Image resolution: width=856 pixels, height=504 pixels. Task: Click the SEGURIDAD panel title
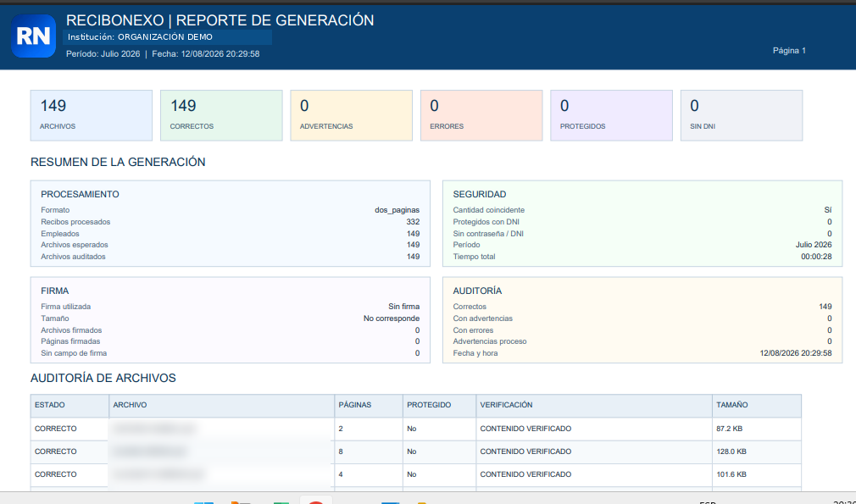coord(480,194)
